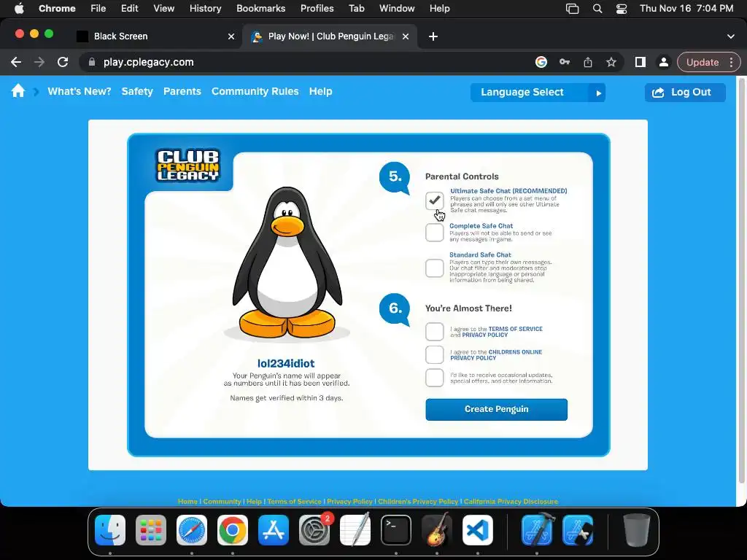This screenshot has width=747, height=560.
Task: Open Control Center in menu bar
Action: click(x=622, y=9)
